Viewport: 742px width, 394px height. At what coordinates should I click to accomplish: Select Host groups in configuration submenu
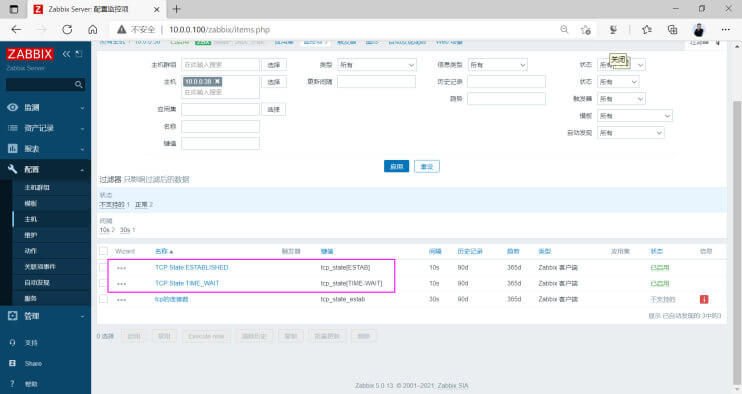(37, 188)
